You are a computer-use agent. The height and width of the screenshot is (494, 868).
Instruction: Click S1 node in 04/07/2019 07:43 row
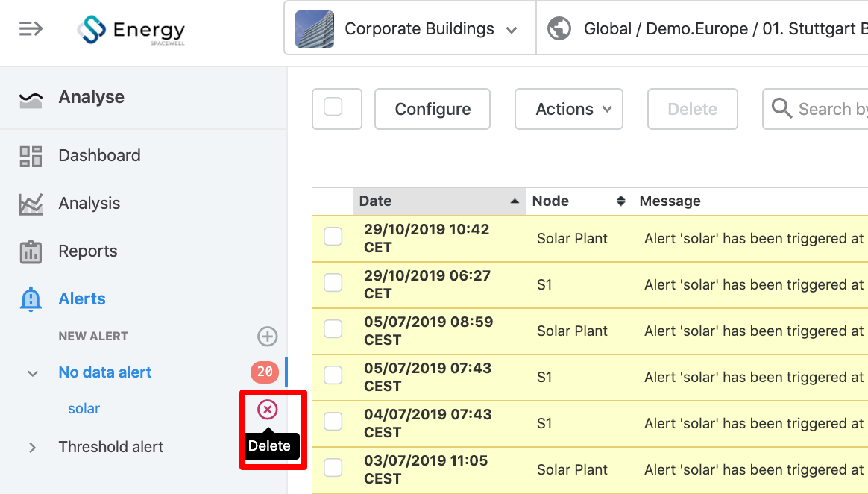[544, 423]
